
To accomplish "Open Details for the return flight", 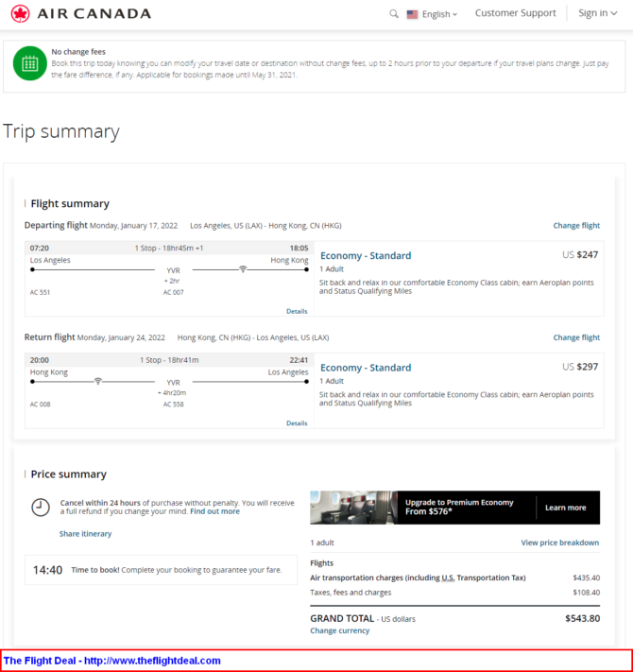I will click(x=297, y=423).
